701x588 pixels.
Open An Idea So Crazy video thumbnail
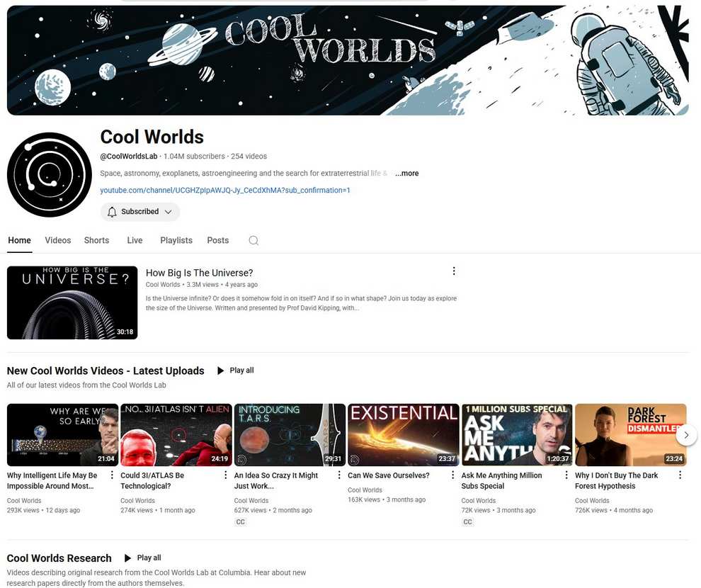click(290, 435)
